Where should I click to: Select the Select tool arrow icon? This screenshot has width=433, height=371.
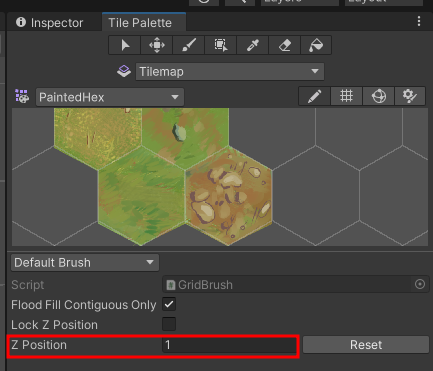click(x=125, y=45)
